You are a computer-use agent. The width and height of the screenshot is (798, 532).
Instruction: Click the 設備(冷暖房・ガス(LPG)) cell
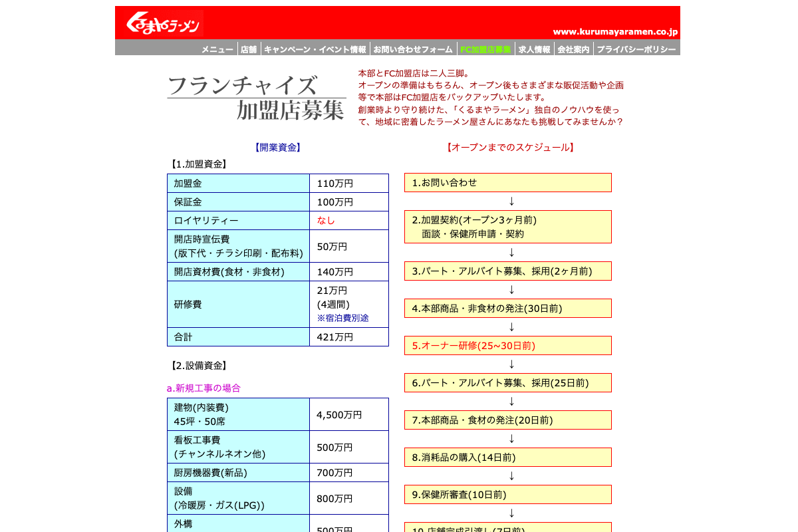238,498
